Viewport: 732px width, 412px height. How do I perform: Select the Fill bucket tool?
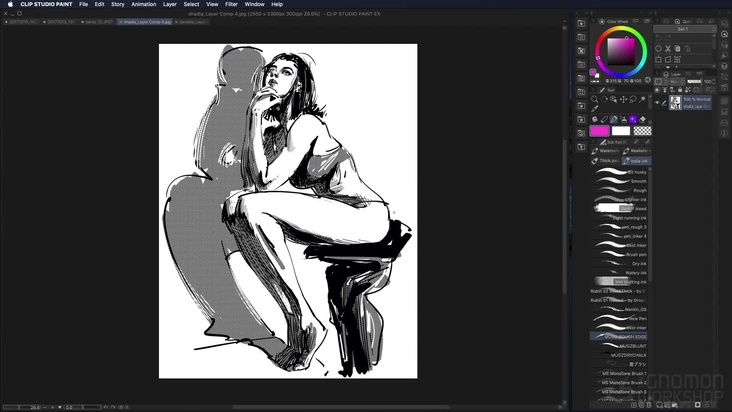594,119
